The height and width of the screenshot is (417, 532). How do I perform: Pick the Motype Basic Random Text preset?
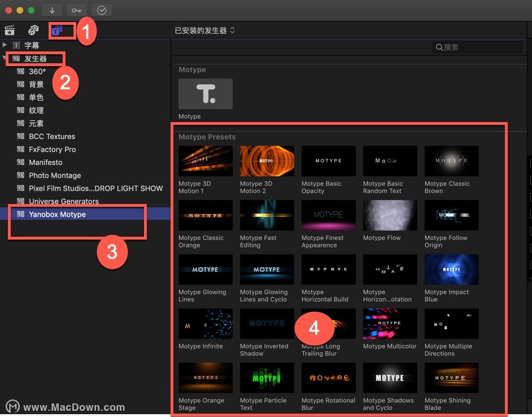click(390, 161)
